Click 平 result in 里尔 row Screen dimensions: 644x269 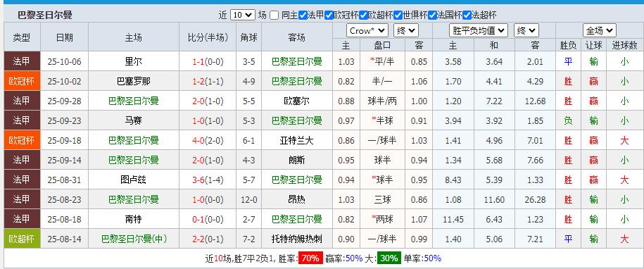click(x=568, y=61)
